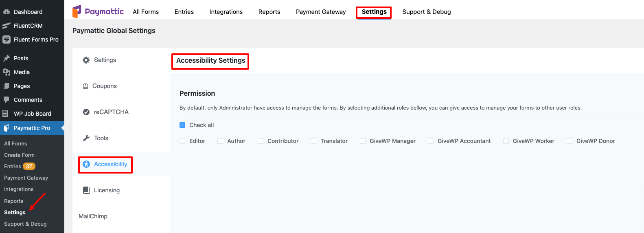Click the reCAPTCHA checkmark icon
This screenshot has height=233, width=644.
point(86,112)
